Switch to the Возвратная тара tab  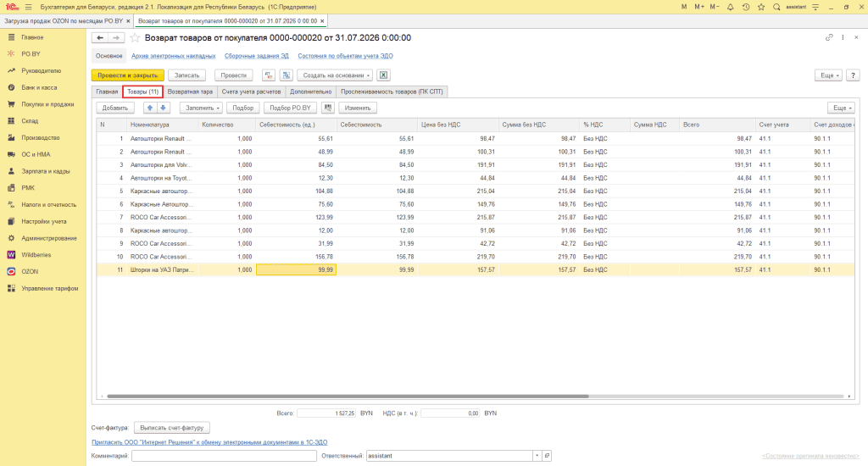pos(190,92)
